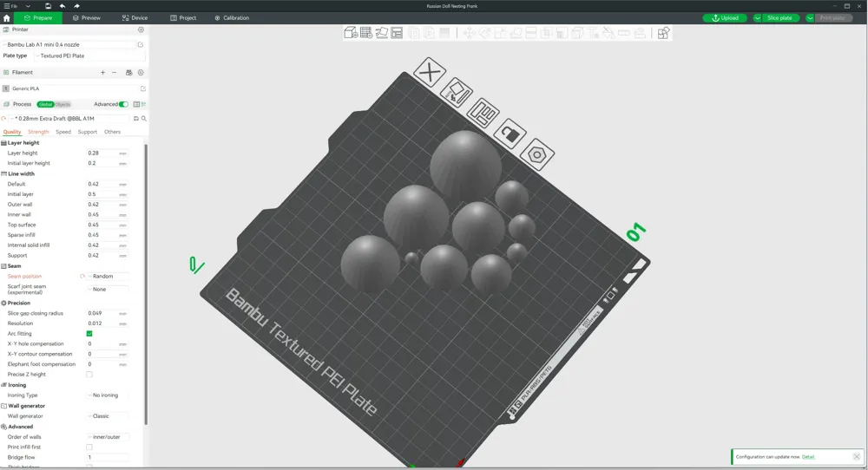Open the Ironing Type dropdown
Screen dimensions: 868x470
click(x=108, y=395)
